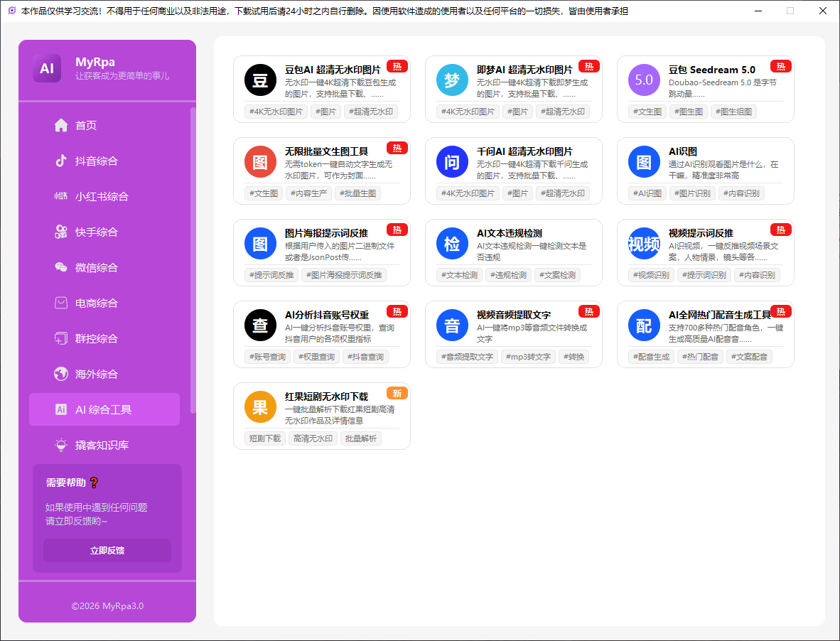
Task: Click the blue 问 circle icon
Action: coord(452,162)
